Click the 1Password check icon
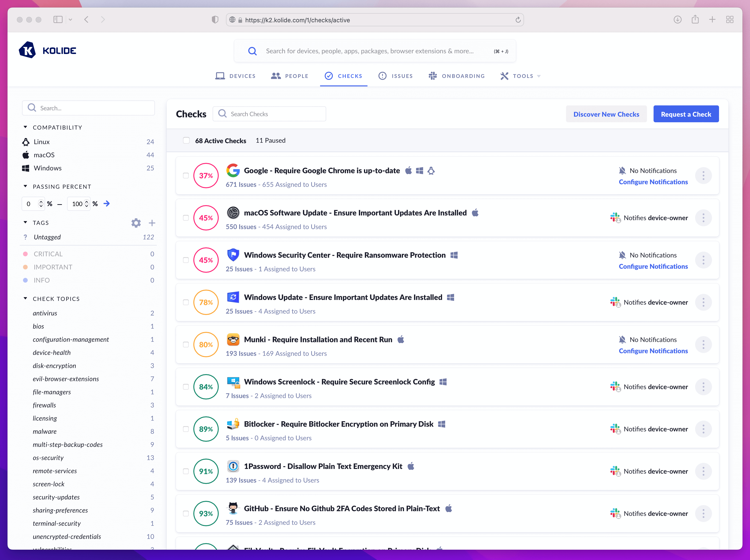Viewport: 750px width, 560px height. pos(233,466)
